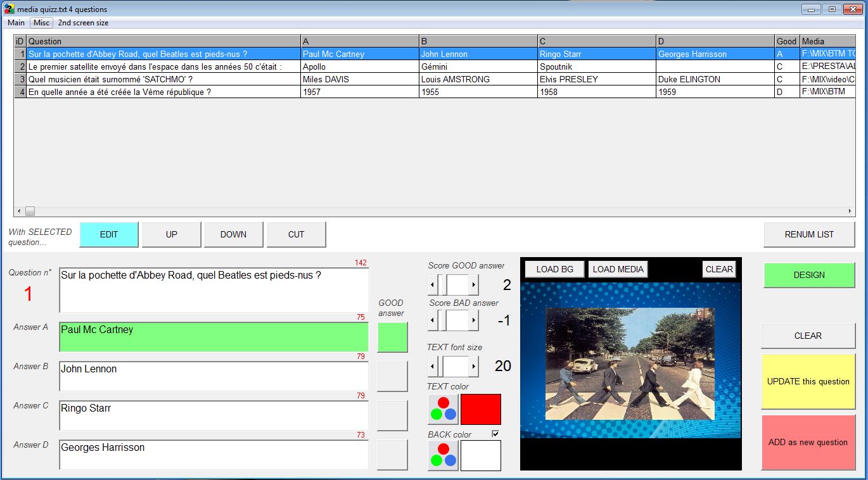The image size is (868, 480).
Task: Click CLEAR in the media preview
Action: coord(719,269)
